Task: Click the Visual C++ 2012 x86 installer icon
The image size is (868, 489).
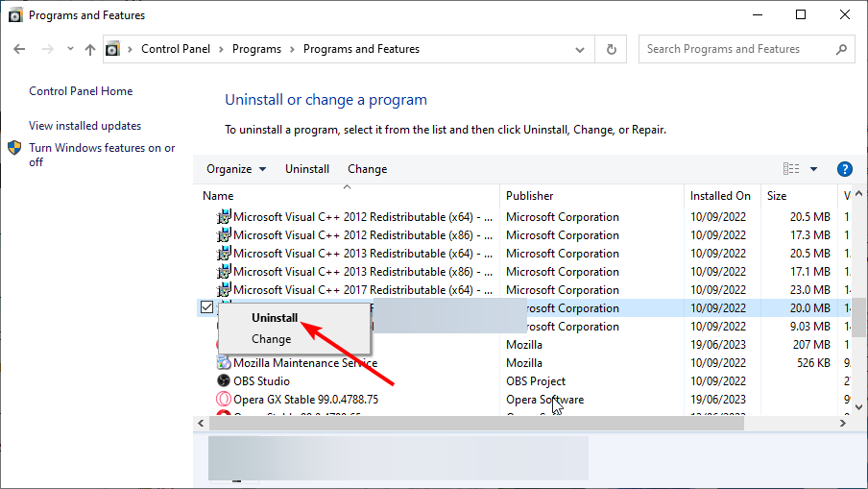Action: tap(224, 234)
